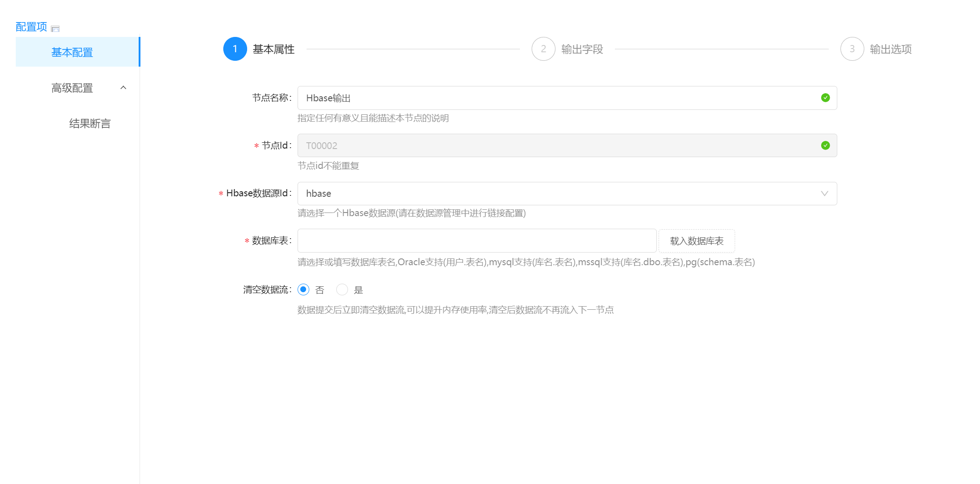Go to the 输出选项 step label
Screen dimensions: 980x484
pyautogui.click(x=890, y=49)
